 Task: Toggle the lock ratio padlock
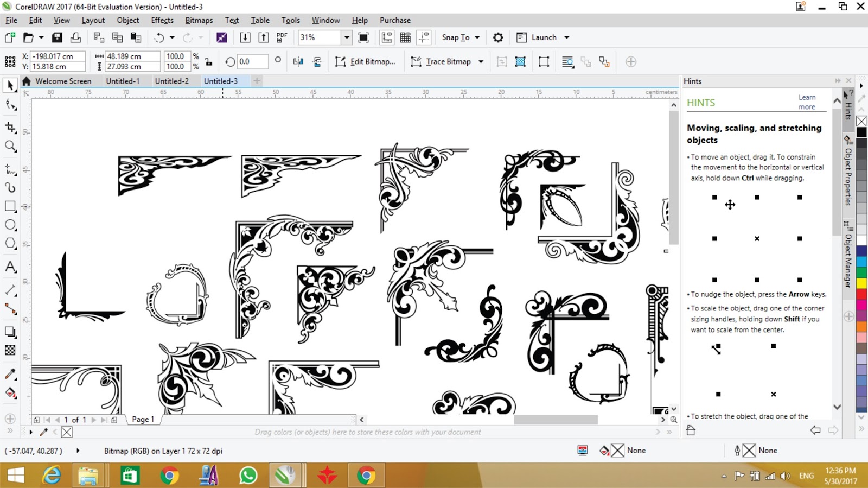(209, 61)
